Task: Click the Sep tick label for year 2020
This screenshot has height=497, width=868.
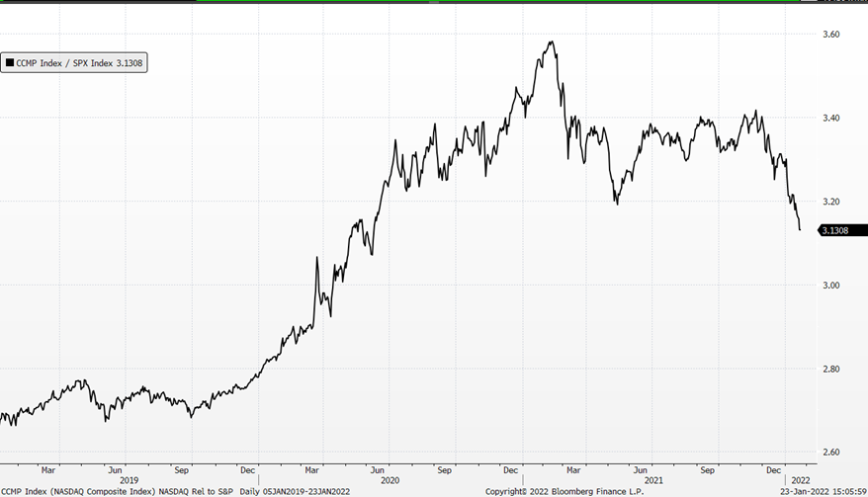Action: tap(445, 470)
